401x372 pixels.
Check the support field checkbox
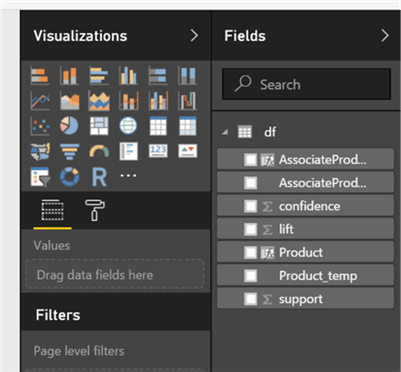250,299
